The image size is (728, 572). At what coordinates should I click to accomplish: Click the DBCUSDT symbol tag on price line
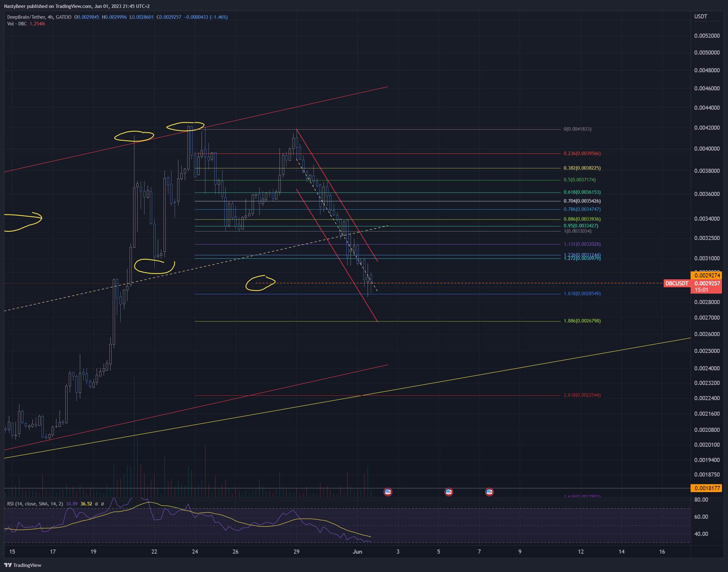(x=677, y=283)
